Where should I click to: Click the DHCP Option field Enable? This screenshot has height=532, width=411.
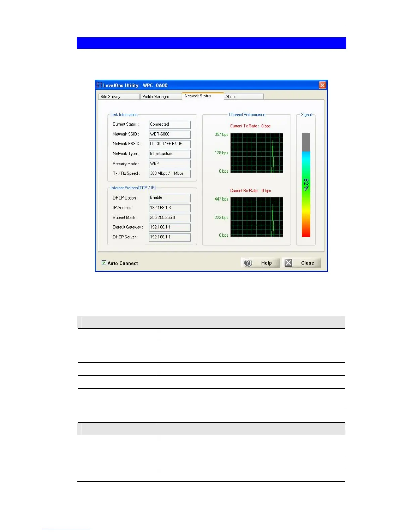tap(170, 198)
